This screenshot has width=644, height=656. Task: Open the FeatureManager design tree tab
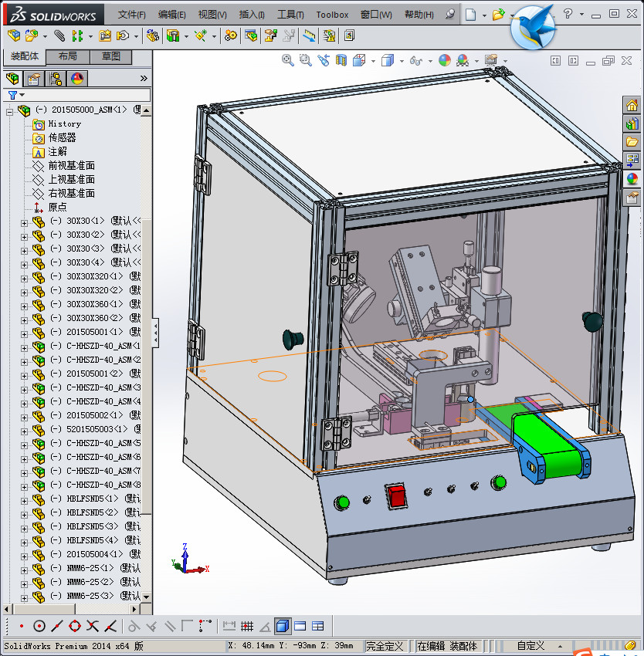13,78
